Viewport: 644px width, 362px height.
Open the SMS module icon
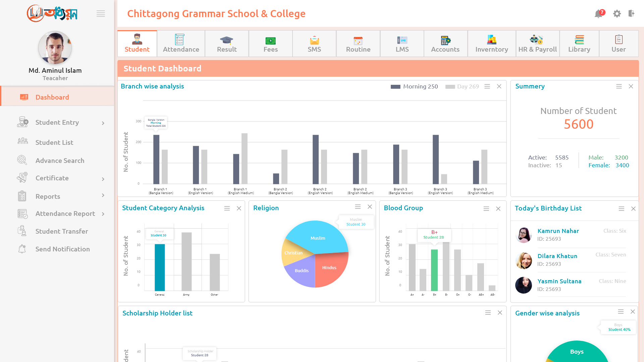point(314,40)
